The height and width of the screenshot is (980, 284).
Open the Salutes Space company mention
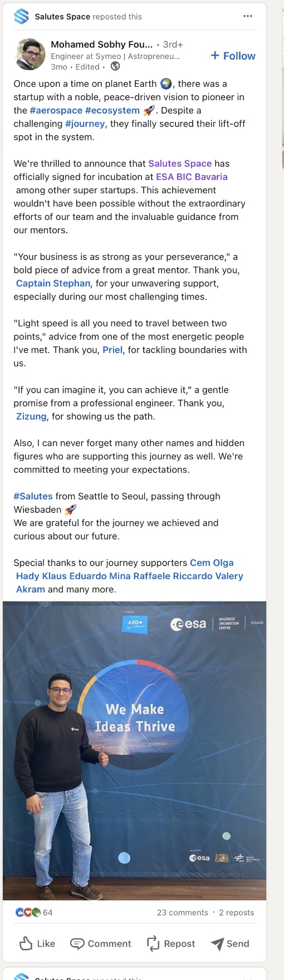point(180,163)
